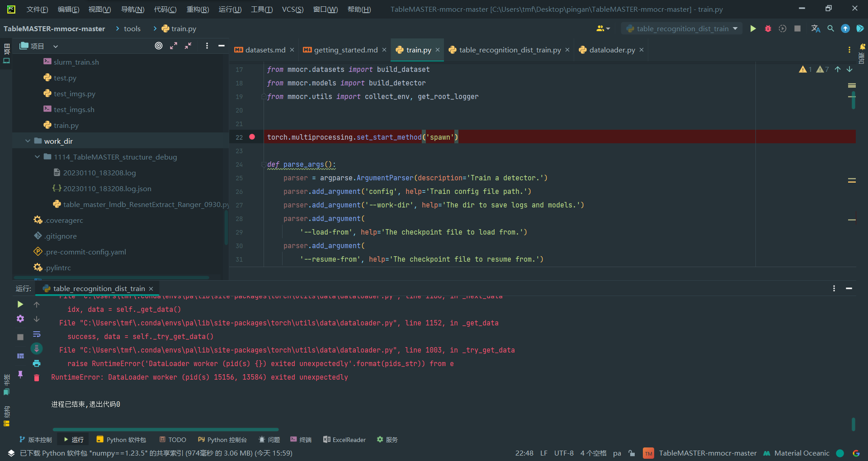Image resolution: width=868 pixels, height=461 pixels.
Task: Open the editor tabs options menu
Action: (x=849, y=50)
